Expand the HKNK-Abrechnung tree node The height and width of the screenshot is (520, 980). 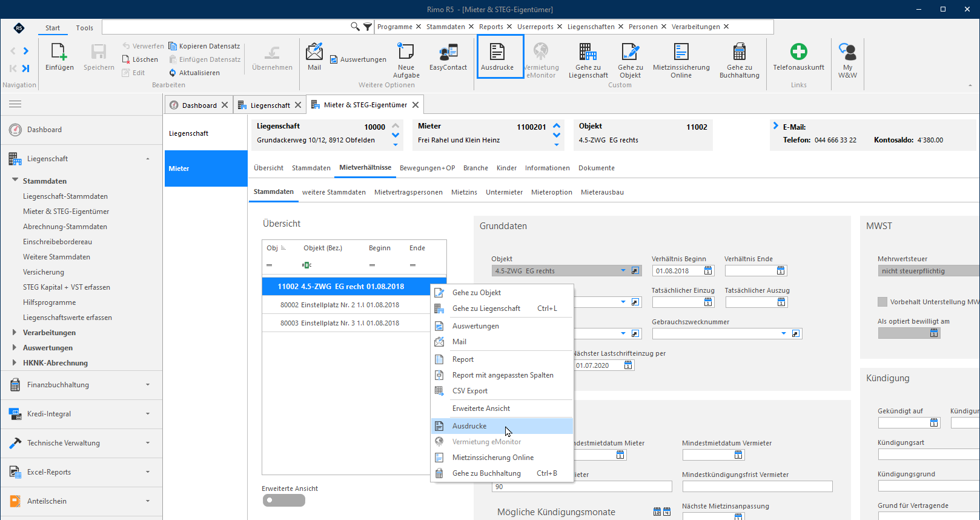(x=15, y=362)
